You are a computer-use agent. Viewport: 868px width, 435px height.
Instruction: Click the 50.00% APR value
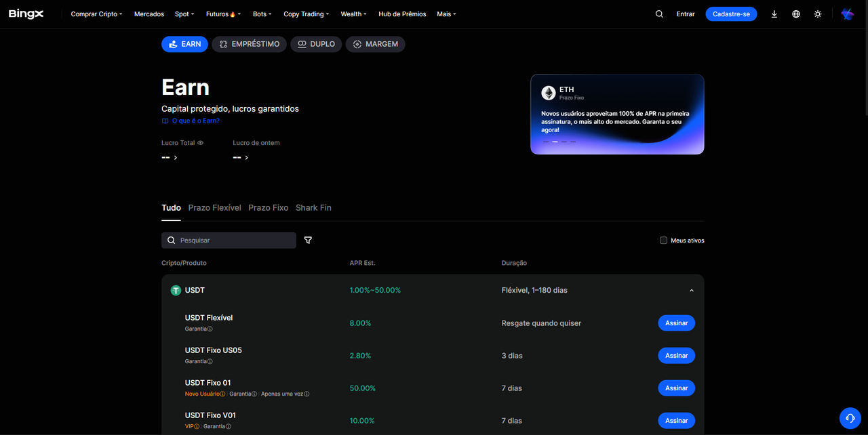point(362,388)
